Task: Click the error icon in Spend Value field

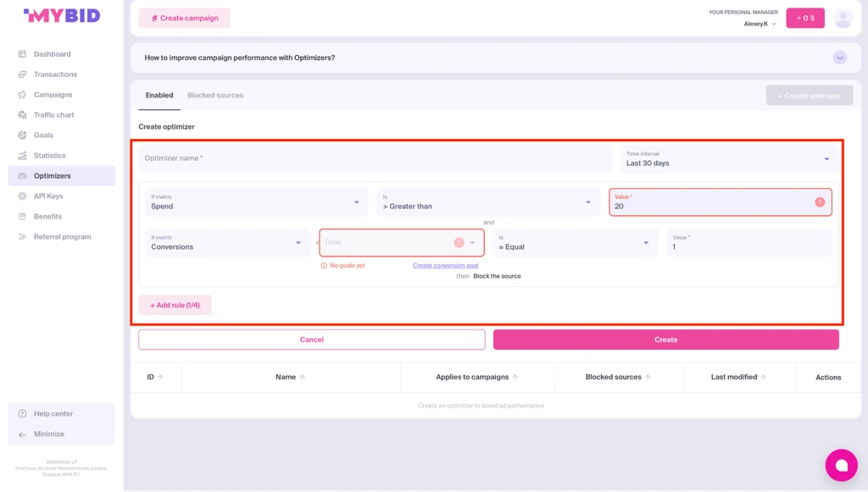Action: (x=820, y=202)
